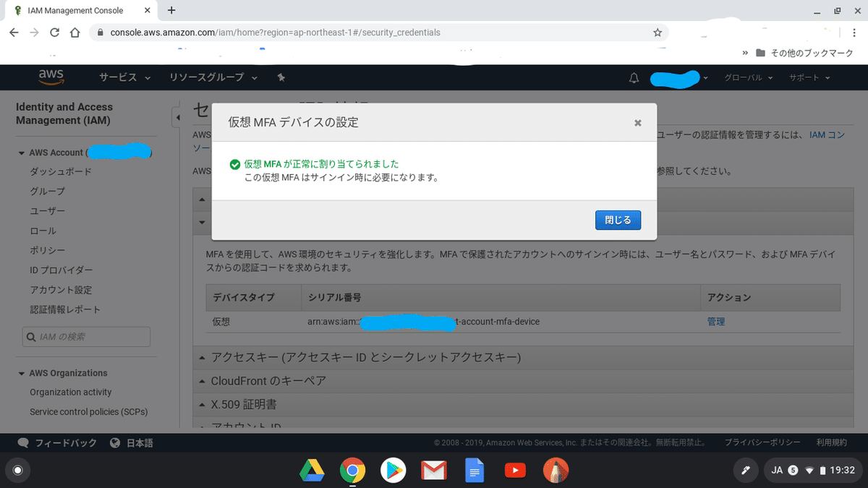Collapse the IAM sidebar arrow
The height and width of the screenshot is (488, 868).
[x=176, y=117]
